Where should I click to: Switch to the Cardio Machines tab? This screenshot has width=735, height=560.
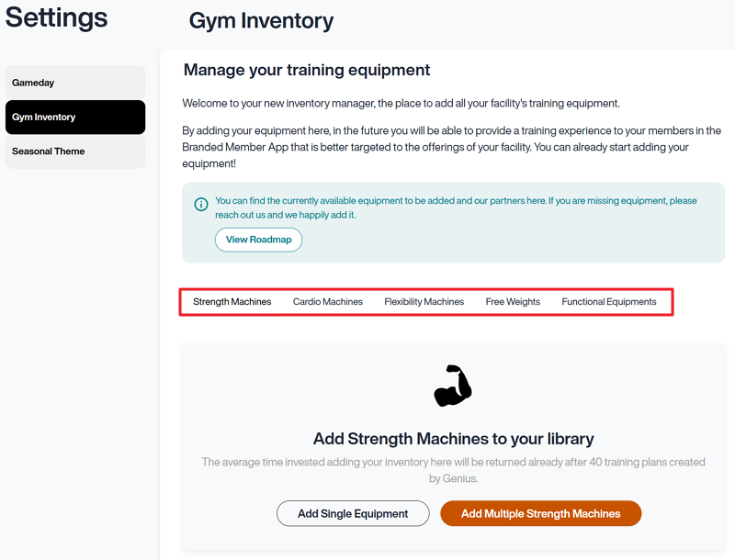tap(328, 301)
